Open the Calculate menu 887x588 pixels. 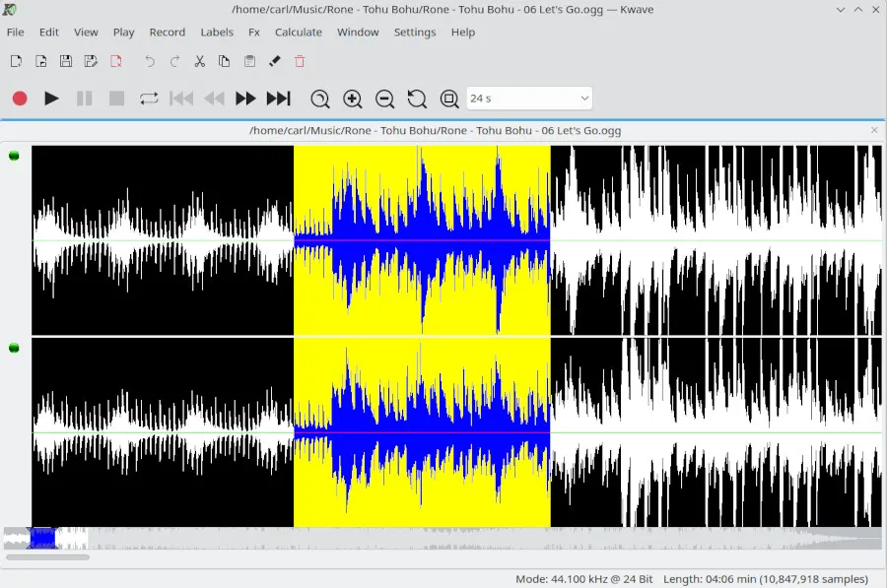click(298, 33)
